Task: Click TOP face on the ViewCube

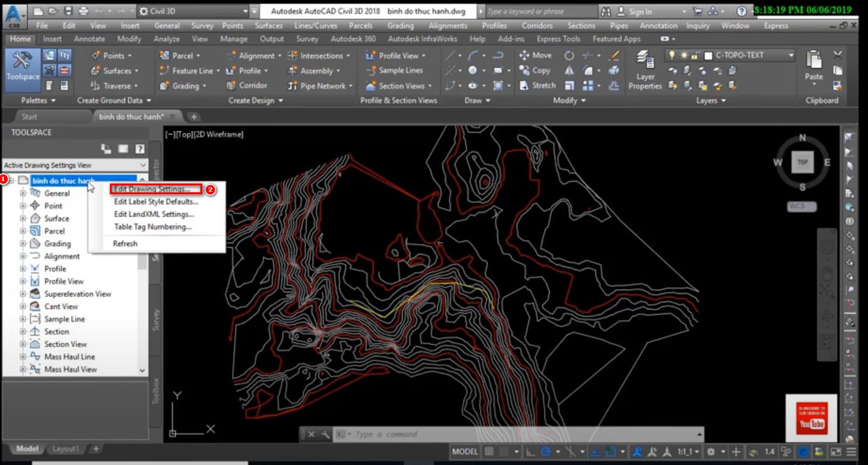Action: pyautogui.click(x=802, y=162)
